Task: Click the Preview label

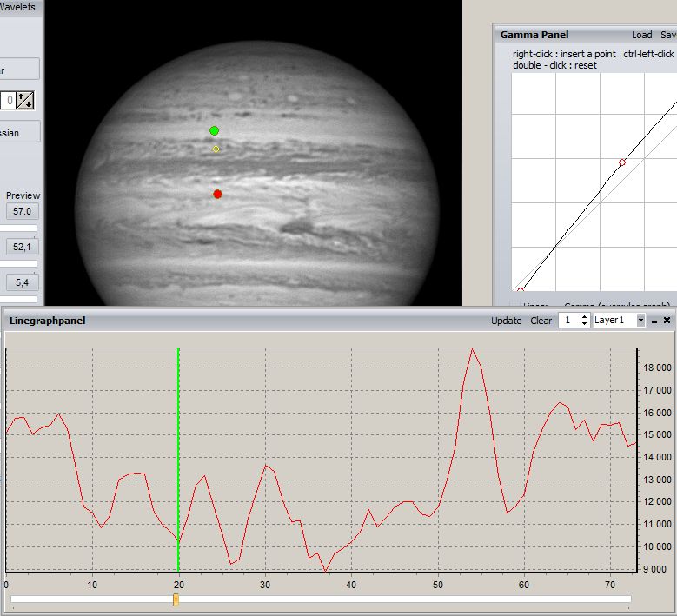Action: (23, 195)
